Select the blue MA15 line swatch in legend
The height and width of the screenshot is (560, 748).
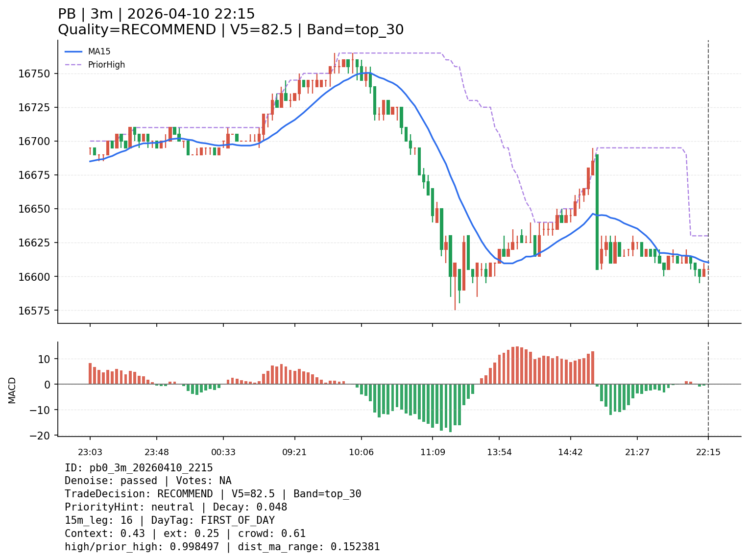[x=73, y=51]
